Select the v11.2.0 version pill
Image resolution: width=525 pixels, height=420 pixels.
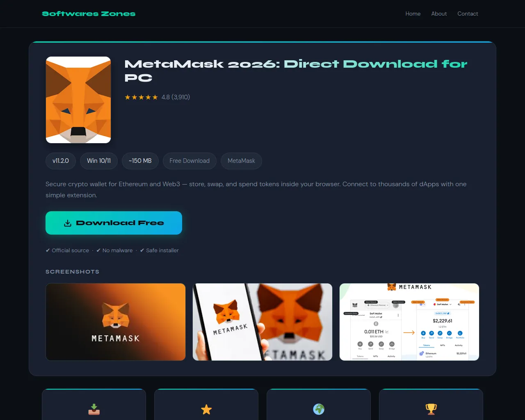point(61,161)
